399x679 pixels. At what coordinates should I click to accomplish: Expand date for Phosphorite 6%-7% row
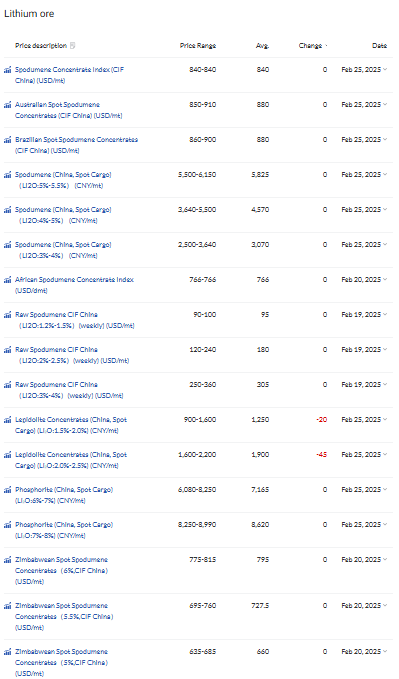point(385,489)
